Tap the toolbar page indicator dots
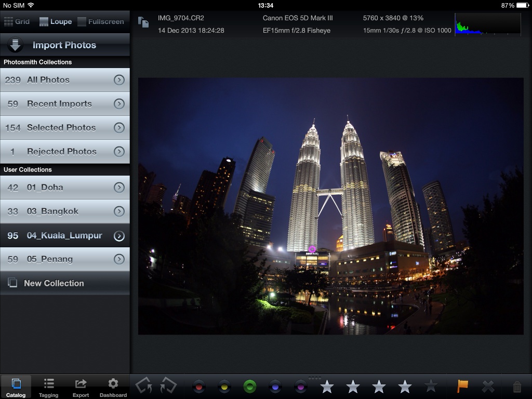 click(x=314, y=378)
